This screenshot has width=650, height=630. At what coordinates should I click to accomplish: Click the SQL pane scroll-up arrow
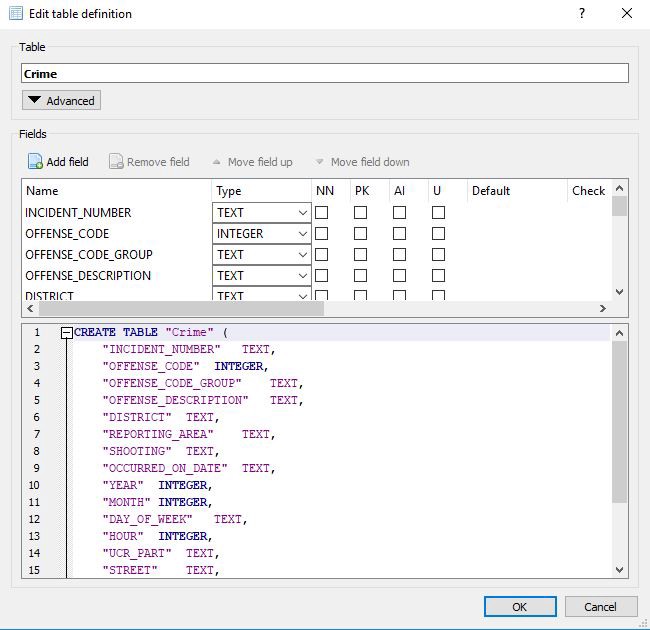click(x=619, y=333)
